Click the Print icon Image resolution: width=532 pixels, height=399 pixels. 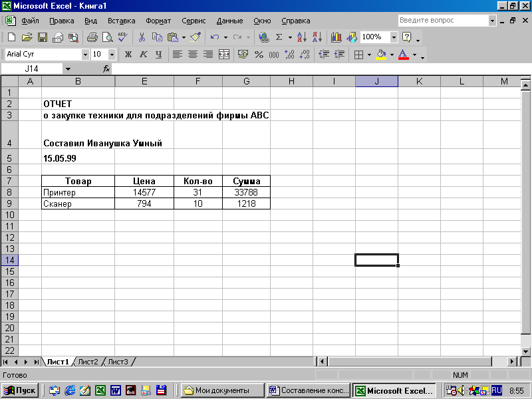(x=92, y=37)
